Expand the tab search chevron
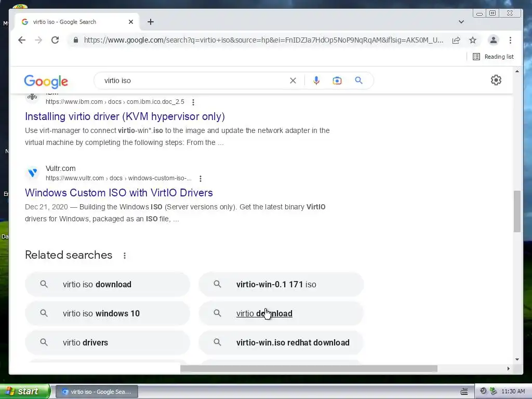The image size is (532, 399). [x=461, y=22]
